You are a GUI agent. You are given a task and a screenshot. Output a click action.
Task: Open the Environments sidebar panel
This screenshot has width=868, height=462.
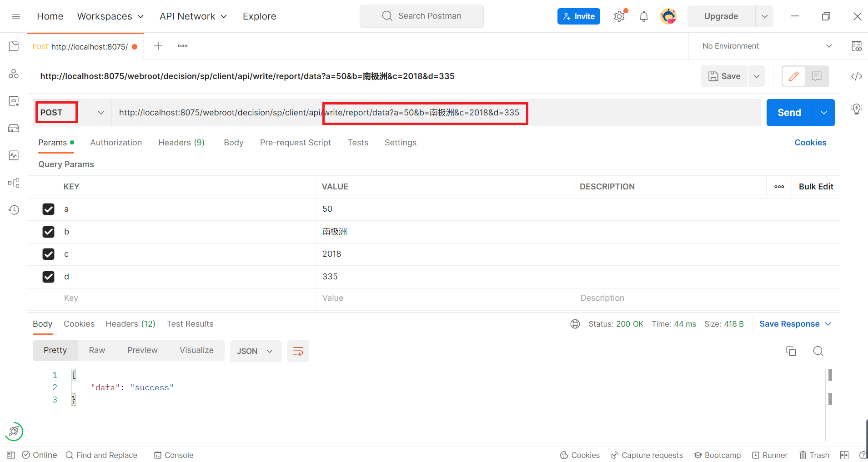[x=14, y=101]
